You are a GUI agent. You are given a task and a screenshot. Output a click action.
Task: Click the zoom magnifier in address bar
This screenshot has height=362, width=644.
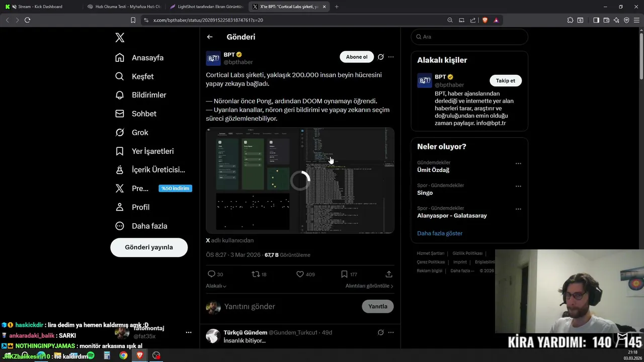[450, 20]
